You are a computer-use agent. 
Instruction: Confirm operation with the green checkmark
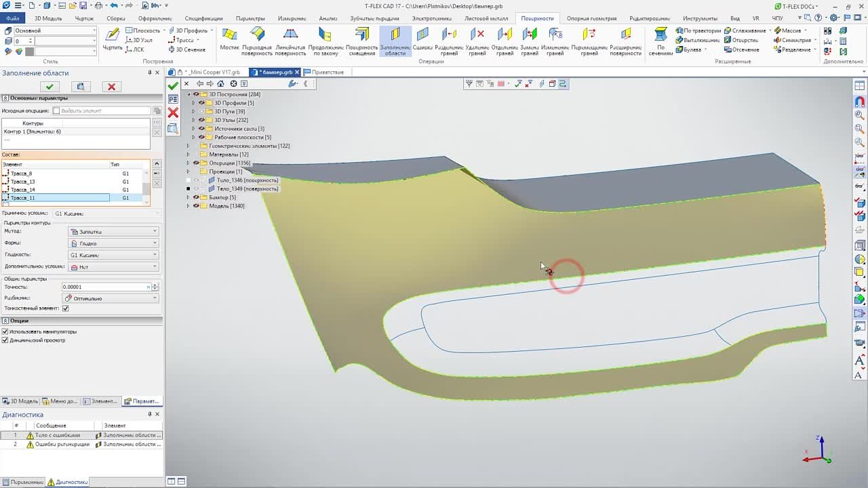point(49,87)
